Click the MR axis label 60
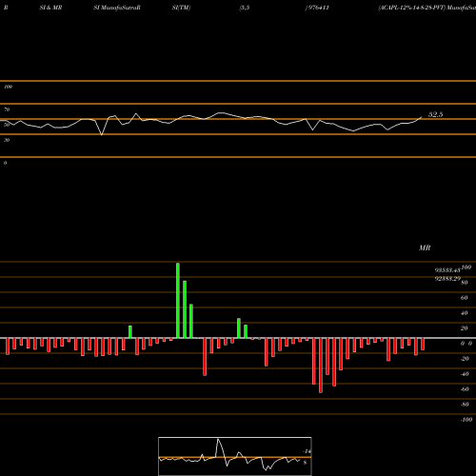 (464, 298)
